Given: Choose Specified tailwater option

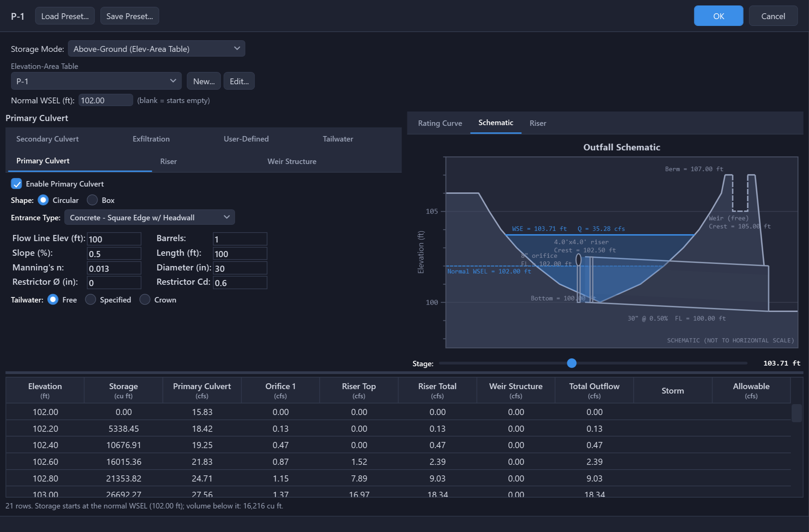Looking at the screenshot, I should click(90, 300).
